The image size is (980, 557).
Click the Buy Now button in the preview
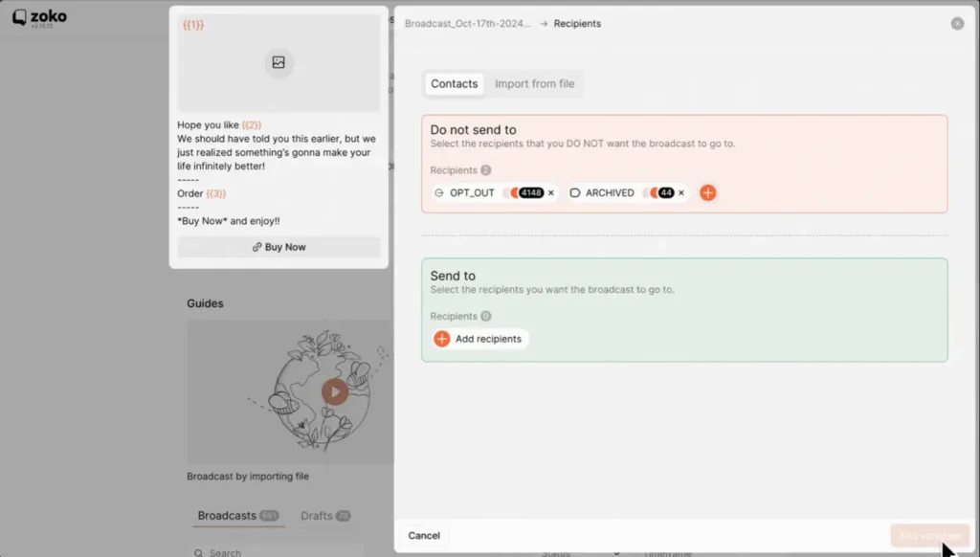[278, 246]
